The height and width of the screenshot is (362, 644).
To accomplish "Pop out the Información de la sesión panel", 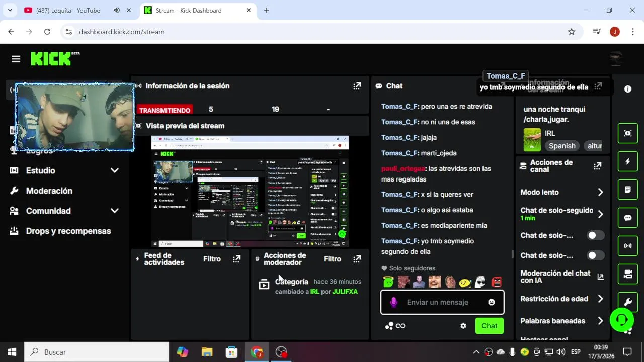I will [x=357, y=86].
